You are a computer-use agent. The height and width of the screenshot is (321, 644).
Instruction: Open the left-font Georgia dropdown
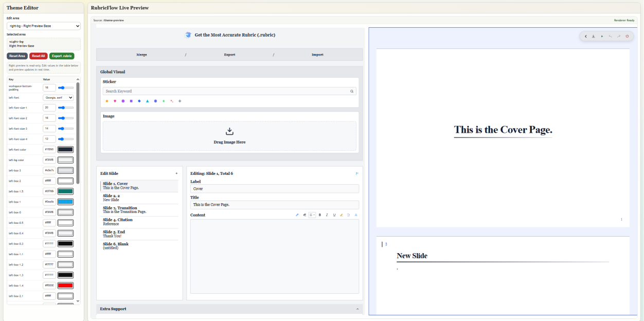point(58,97)
